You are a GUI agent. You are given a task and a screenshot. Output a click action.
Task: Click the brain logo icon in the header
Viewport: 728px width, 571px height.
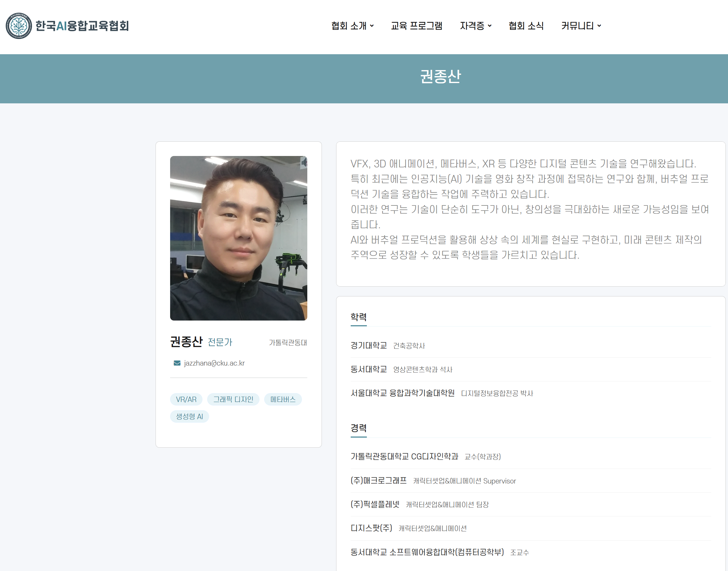(19, 25)
